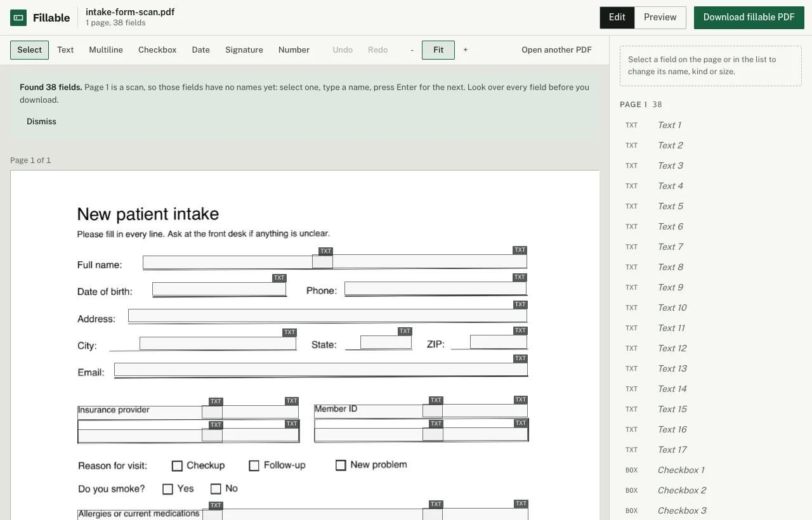Tick the Follow-up checkbox on the form
Screen dimensions: 812x520
tap(254, 466)
